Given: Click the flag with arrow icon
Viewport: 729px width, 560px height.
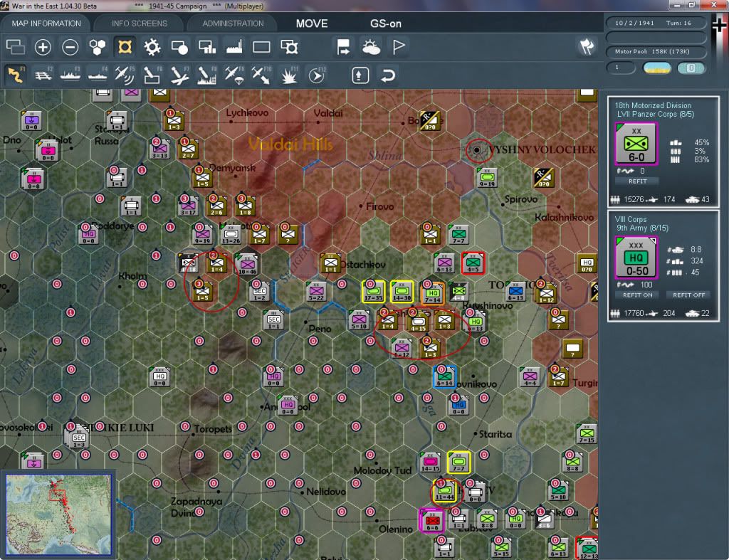Looking at the screenshot, I should [x=344, y=47].
